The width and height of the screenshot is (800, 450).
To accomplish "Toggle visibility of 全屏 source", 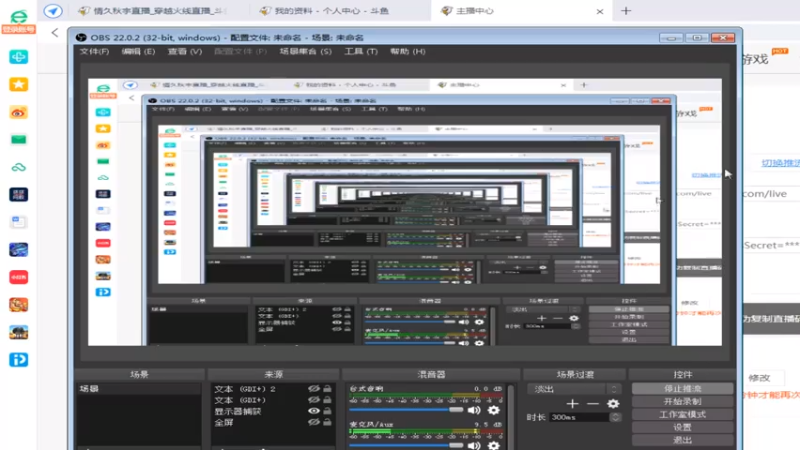I will tap(314, 422).
